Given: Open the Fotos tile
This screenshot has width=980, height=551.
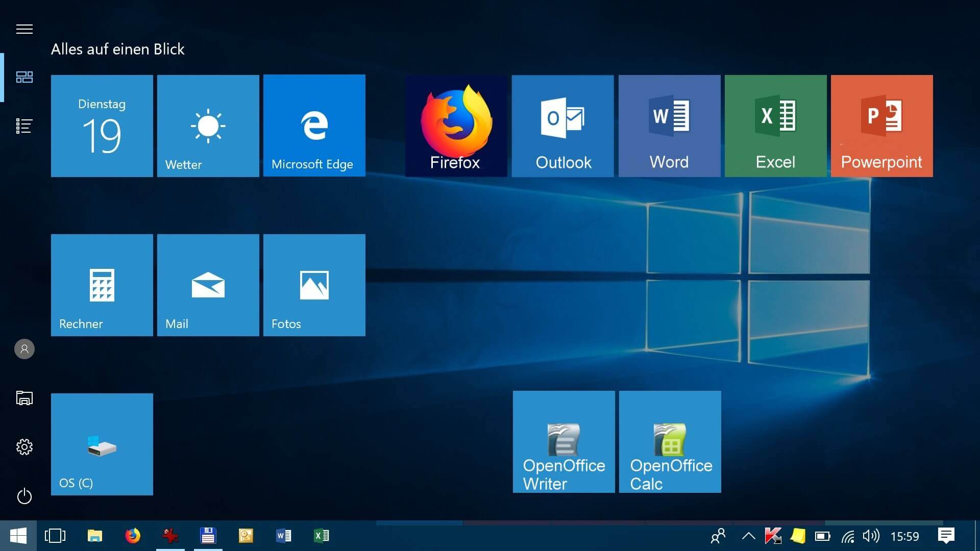Looking at the screenshot, I should 314,285.
